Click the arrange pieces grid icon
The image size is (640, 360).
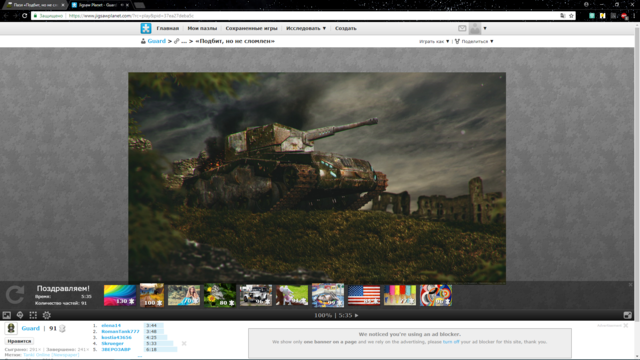click(x=33, y=315)
